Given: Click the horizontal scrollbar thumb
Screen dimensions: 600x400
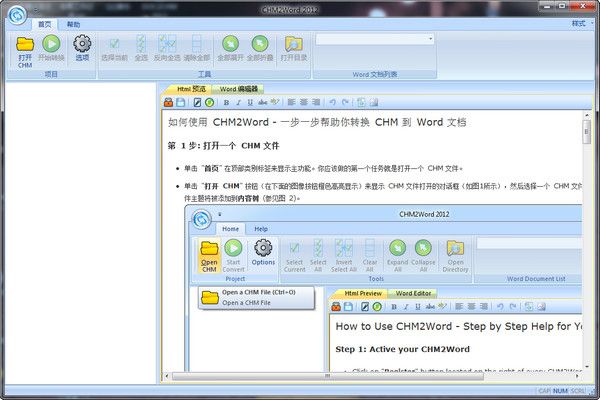Looking at the screenshot, I should point(328,376).
